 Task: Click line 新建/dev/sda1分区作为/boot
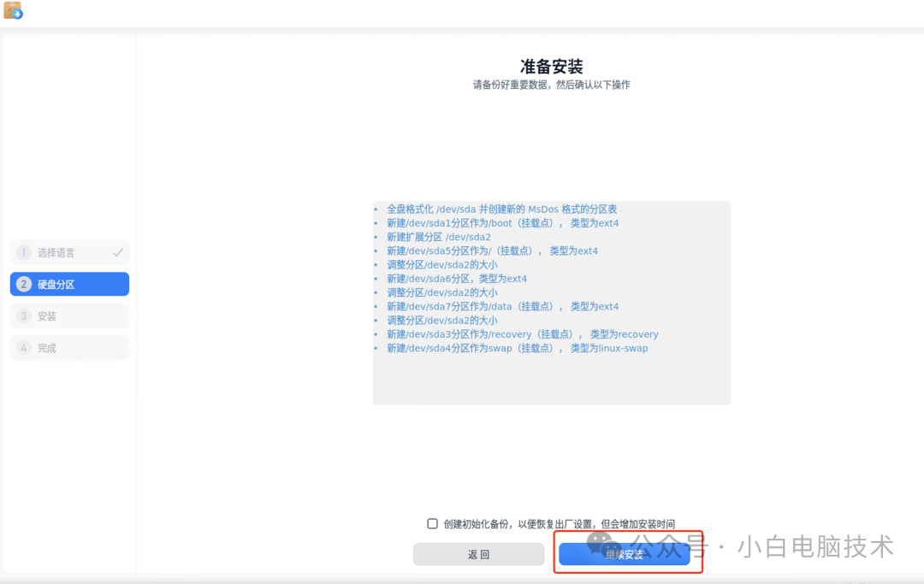503,223
